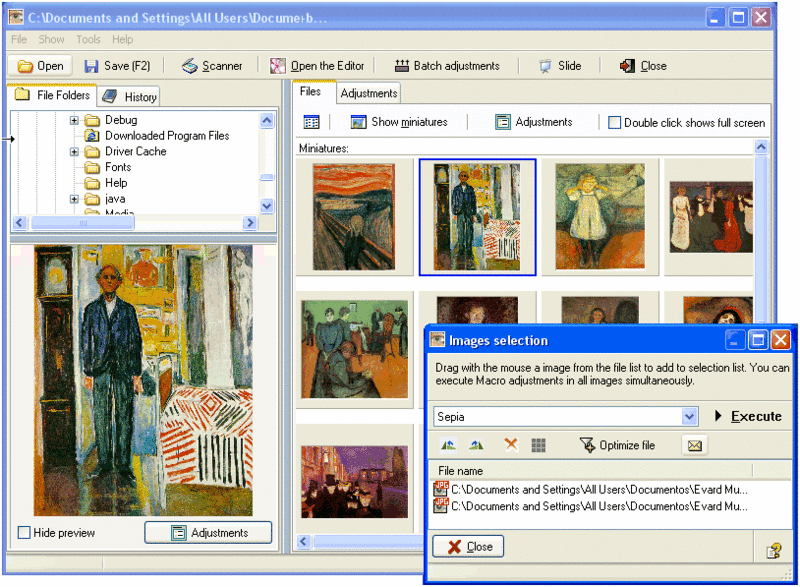Click the folder tree horizontal scrollbar thumb
This screenshot has width=800, height=587.
pos(83,222)
